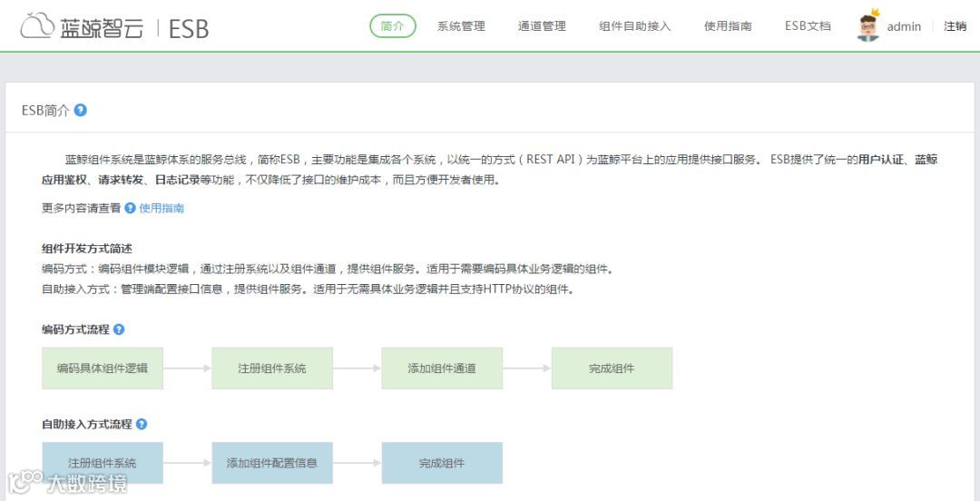
Task: Click the ESB简介 panel heading
Action: (x=45, y=111)
